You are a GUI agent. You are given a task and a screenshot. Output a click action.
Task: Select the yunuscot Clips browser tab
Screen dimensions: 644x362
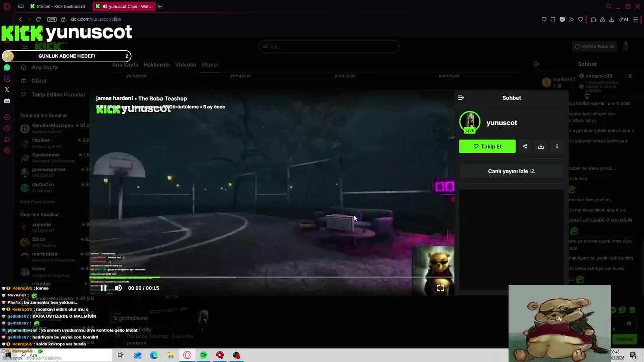point(124,6)
